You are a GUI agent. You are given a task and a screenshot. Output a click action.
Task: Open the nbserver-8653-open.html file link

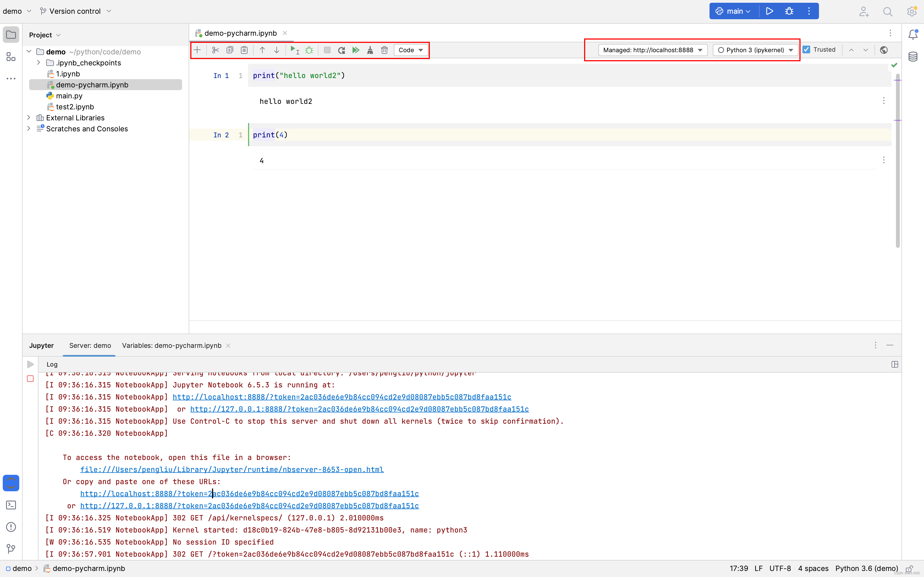pyautogui.click(x=232, y=469)
